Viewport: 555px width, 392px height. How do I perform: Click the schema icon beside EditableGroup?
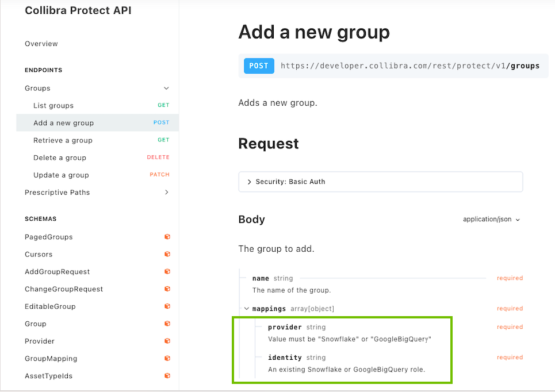(167, 306)
